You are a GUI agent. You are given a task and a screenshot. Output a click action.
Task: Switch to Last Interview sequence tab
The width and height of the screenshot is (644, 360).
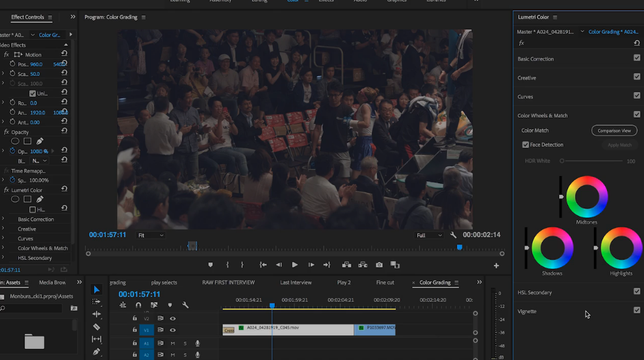coord(296,283)
